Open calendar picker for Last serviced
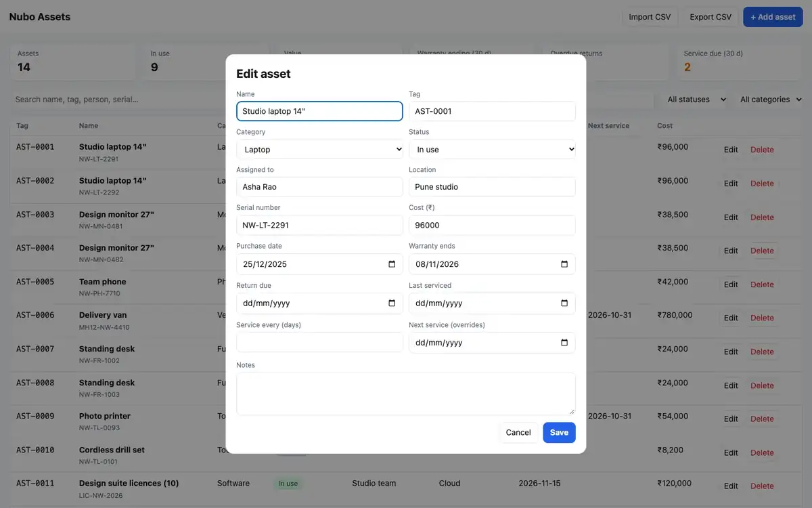 tap(564, 303)
